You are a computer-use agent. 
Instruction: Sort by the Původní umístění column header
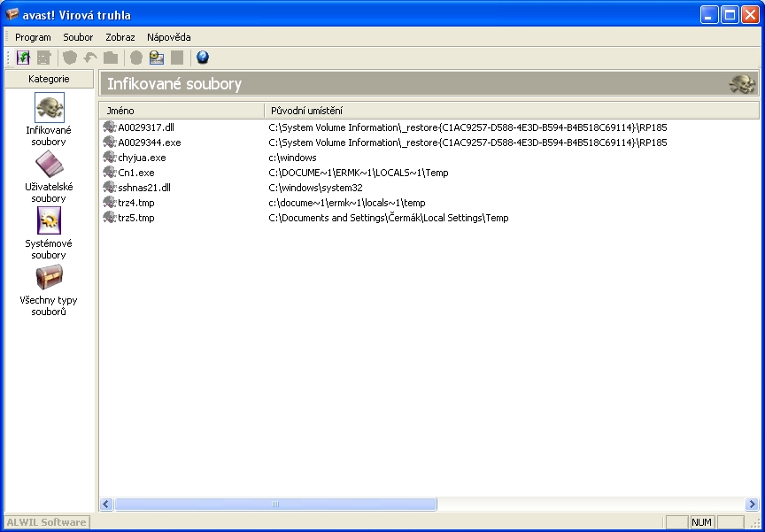pos(511,111)
